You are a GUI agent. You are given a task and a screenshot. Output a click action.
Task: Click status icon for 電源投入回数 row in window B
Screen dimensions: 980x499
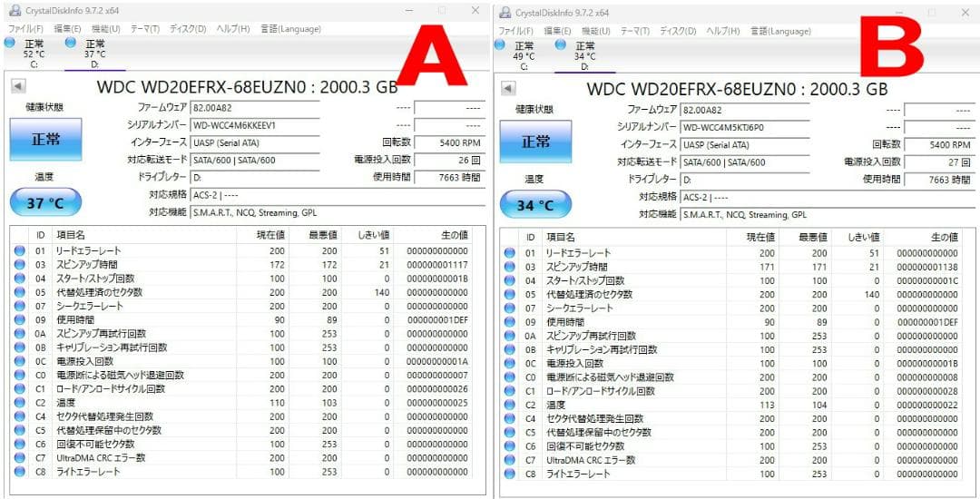(509, 364)
